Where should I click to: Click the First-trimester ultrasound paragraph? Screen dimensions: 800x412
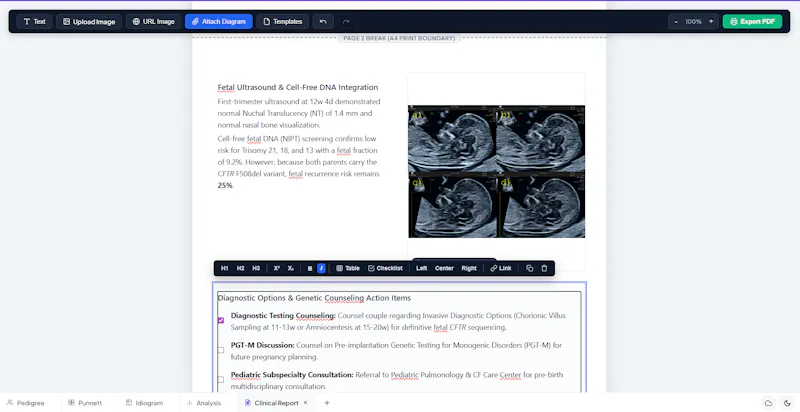tap(298, 113)
